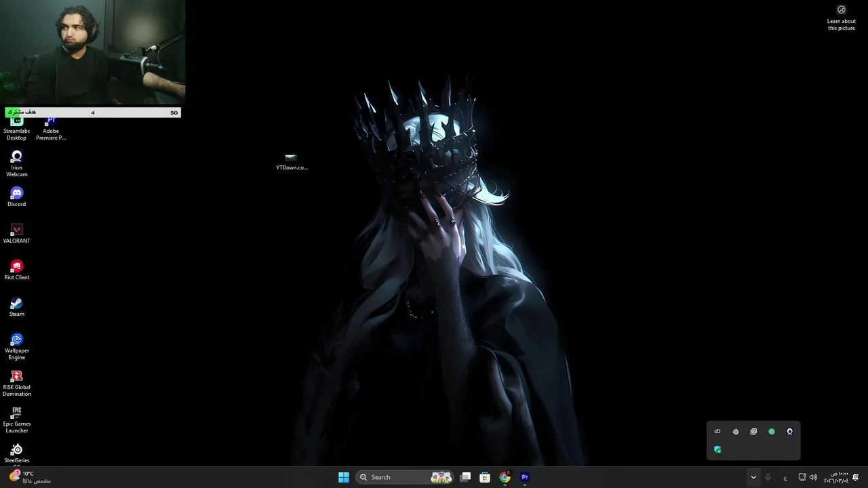Select the SteelSeries desktop icon
This screenshot has height=488, width=868.
[16, 454]
